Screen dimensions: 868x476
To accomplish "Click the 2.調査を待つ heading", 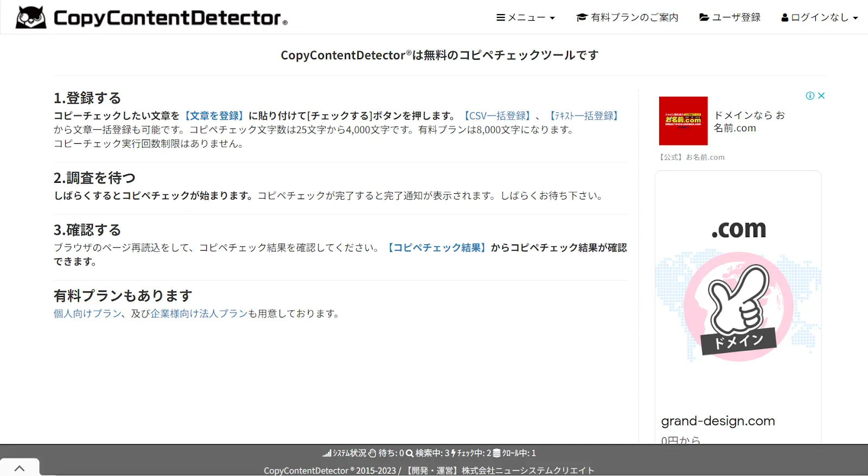I will click(94, 177).
